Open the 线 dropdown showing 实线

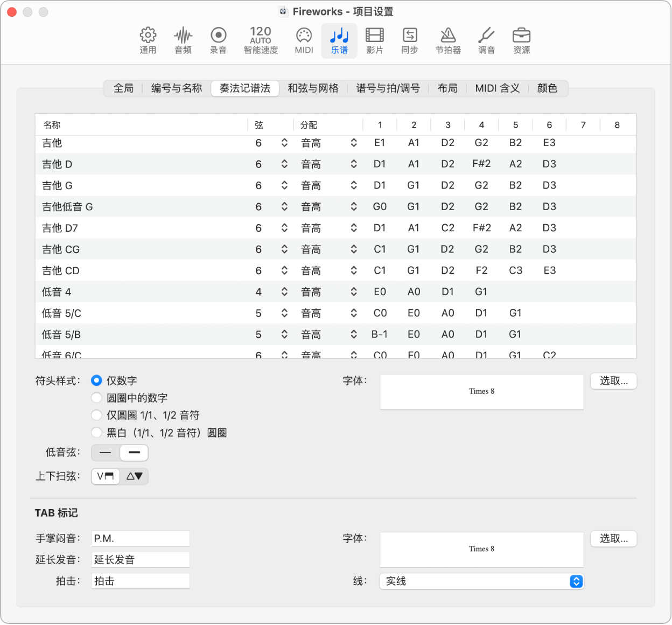481,581
